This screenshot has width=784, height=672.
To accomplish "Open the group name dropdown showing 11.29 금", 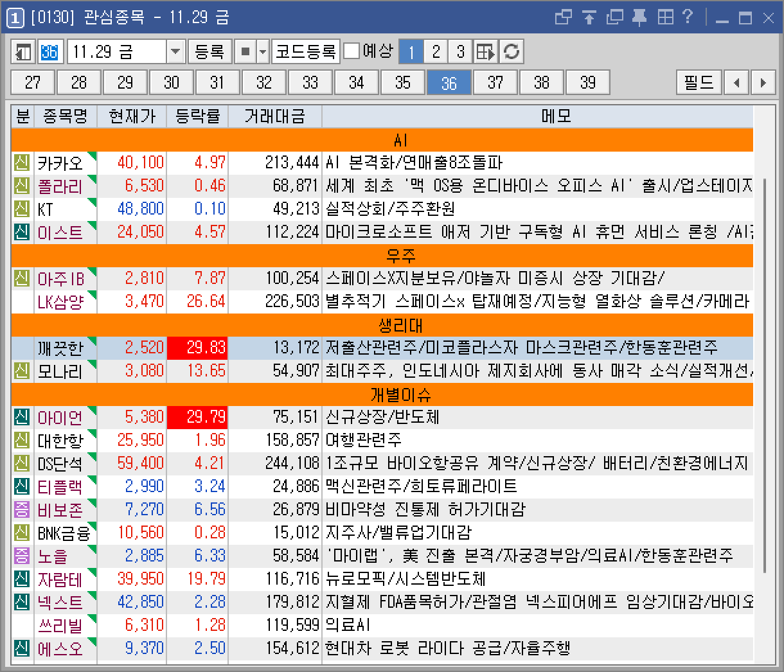I will (175, 51).
